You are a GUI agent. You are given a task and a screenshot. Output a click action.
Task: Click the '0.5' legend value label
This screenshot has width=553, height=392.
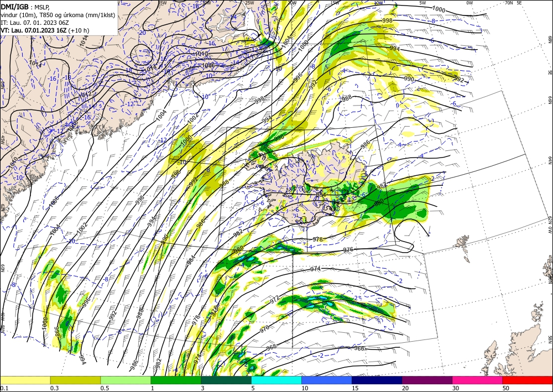coord(105,388)
